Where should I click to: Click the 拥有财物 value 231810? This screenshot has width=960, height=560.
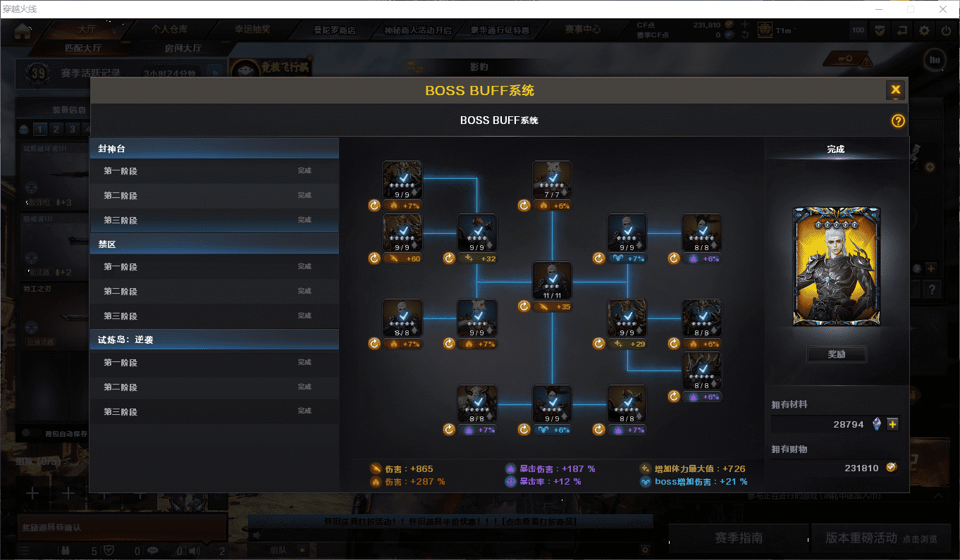click(861, 468)
